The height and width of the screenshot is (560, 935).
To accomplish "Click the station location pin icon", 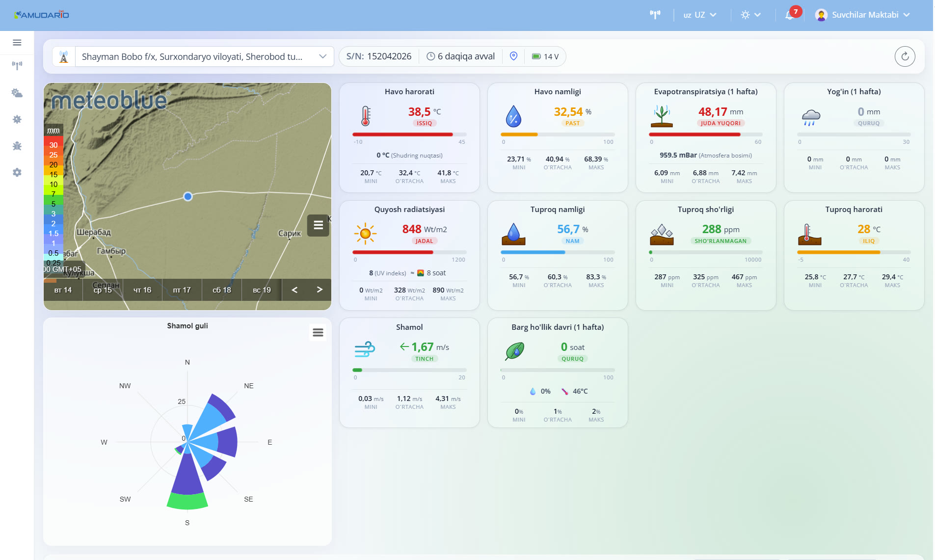I will [x=513, y=56].
